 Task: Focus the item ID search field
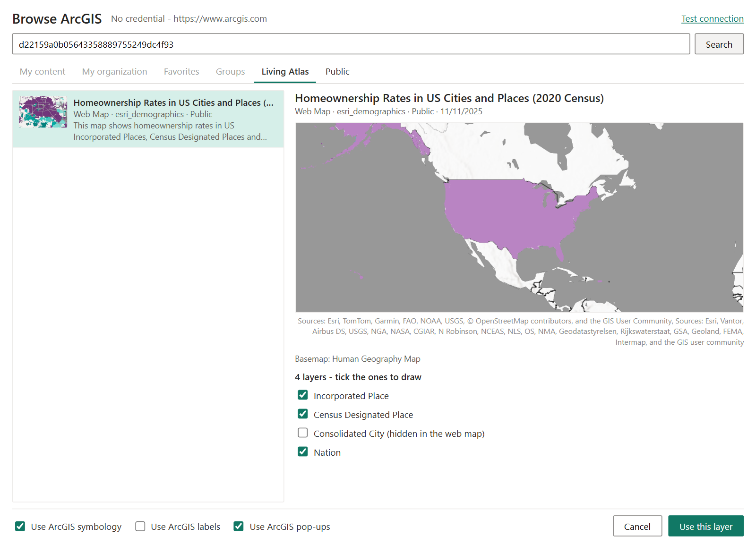tap(351, 44)
